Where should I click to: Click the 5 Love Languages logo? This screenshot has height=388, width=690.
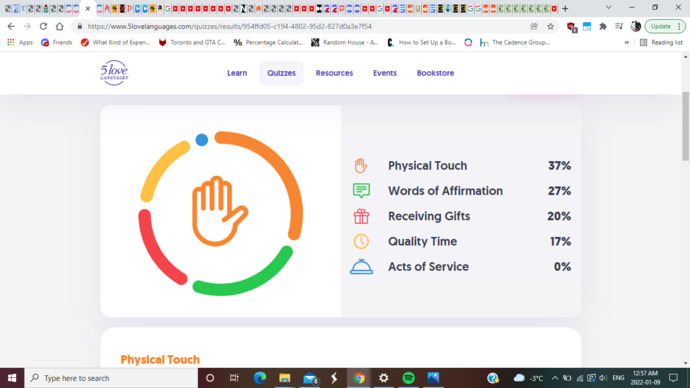tap(114, 73)
